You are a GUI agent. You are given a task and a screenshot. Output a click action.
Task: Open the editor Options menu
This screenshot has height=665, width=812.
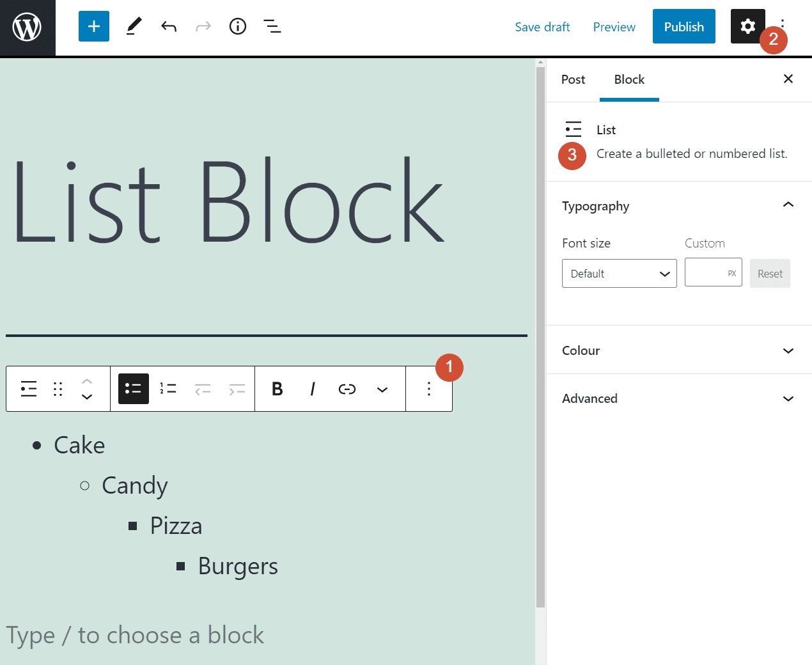pyautogui.click(x=783, y=26)
